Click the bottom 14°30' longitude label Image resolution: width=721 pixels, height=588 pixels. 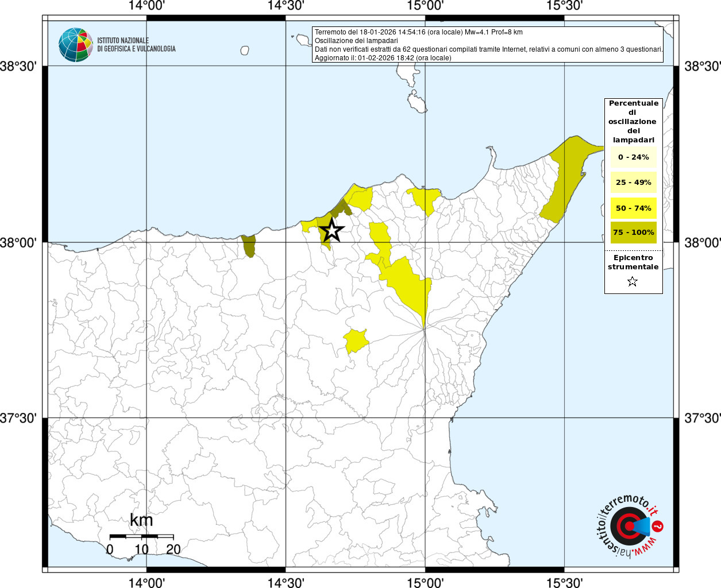pyautogui.click(x=286, y=582)
